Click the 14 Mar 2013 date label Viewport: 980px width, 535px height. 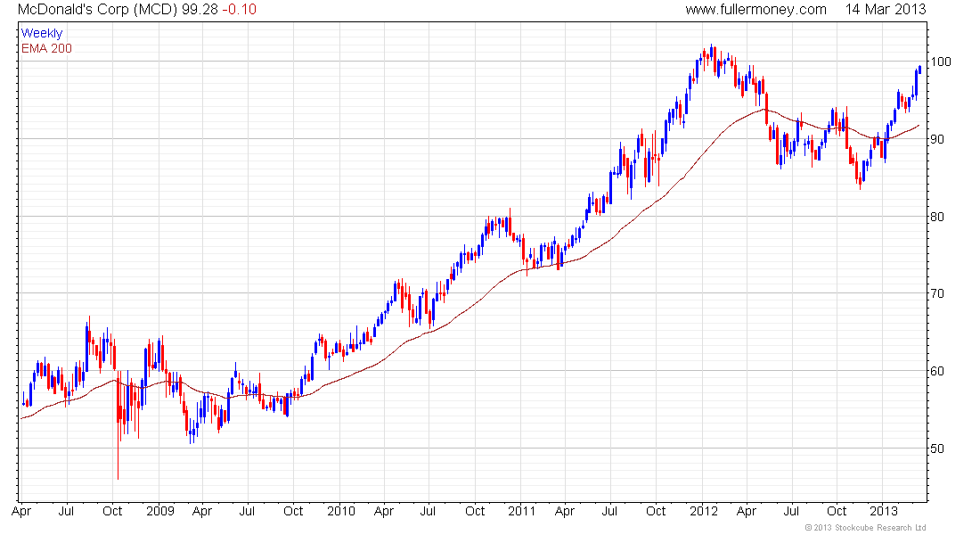pyautogui.click(x=886, y=10)
